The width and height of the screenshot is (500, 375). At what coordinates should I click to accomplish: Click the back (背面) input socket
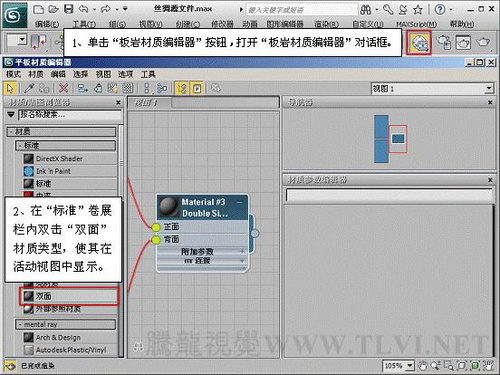pos(156,240)
